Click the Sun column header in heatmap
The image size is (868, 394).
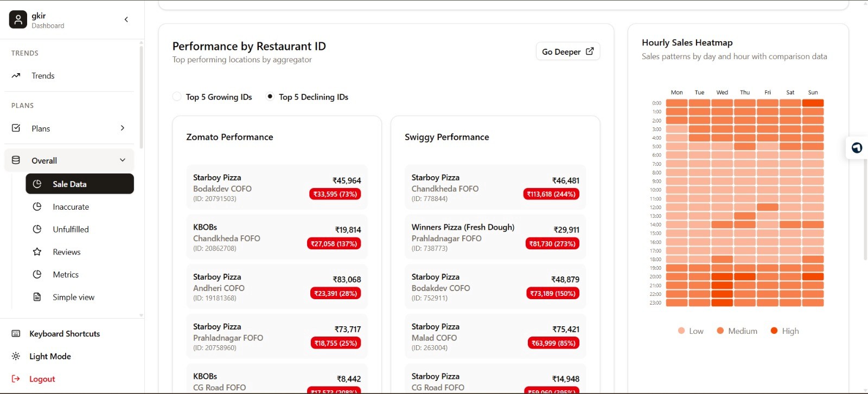813,92
